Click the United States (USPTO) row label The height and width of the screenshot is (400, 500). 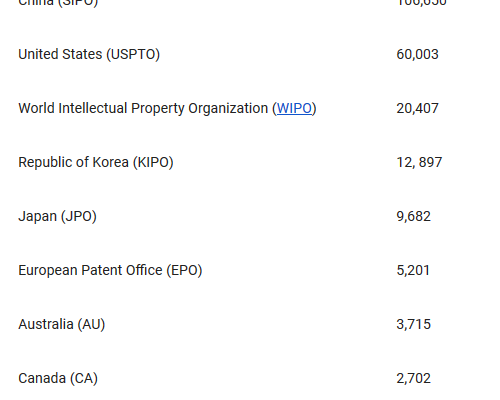coord(89,54)
